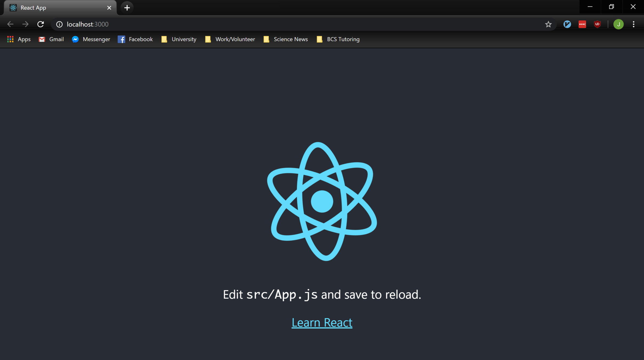Click the blue checkmark extension icon
The width and height of the screenshot is (644, 360).
pyautogui.click(x=567, y=24)
